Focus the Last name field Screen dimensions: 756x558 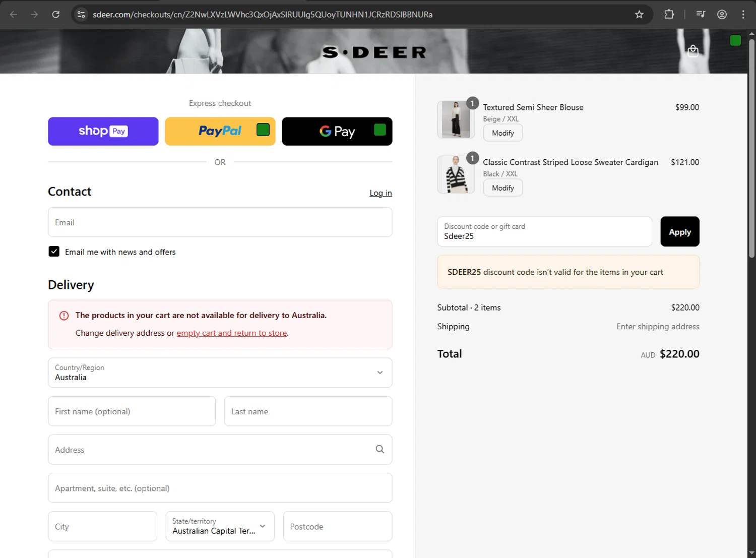click(x=308, y=411)
